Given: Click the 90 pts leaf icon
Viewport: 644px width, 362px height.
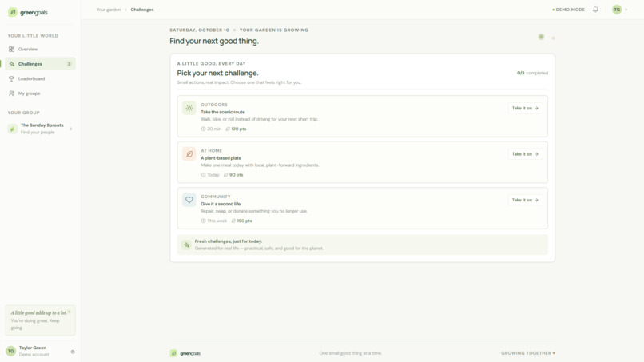Looking at the screenshot, I should [x=225, y=175].
